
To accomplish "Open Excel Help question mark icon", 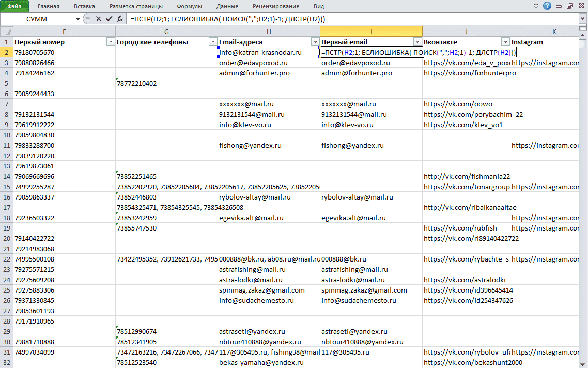I will coord(547,6).
